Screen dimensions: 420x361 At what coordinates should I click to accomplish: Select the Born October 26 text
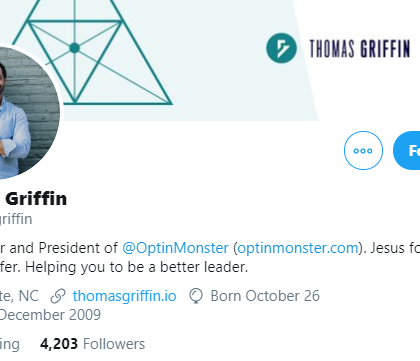[265, 296]
